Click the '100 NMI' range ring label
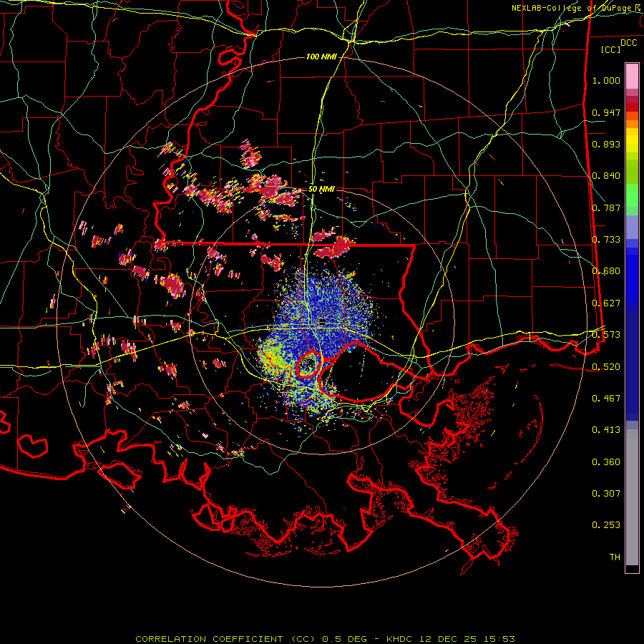Viewport: 644px width, 644px height. [x=321, y=57]
